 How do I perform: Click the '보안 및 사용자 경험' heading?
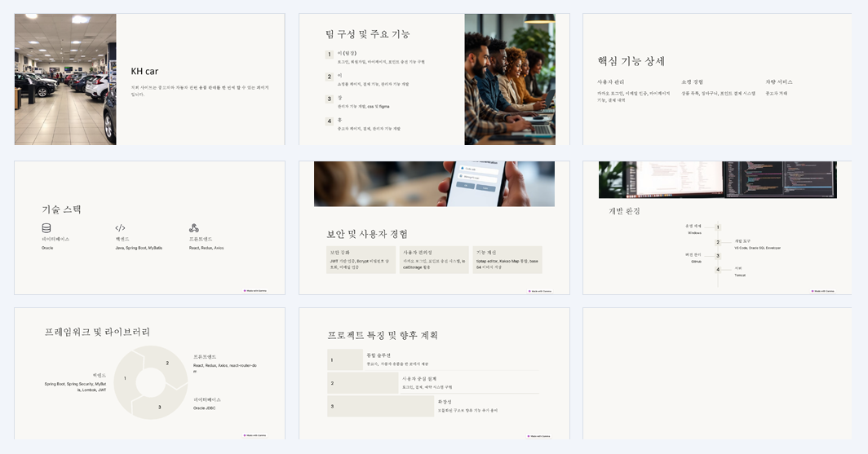pos(367,234)
